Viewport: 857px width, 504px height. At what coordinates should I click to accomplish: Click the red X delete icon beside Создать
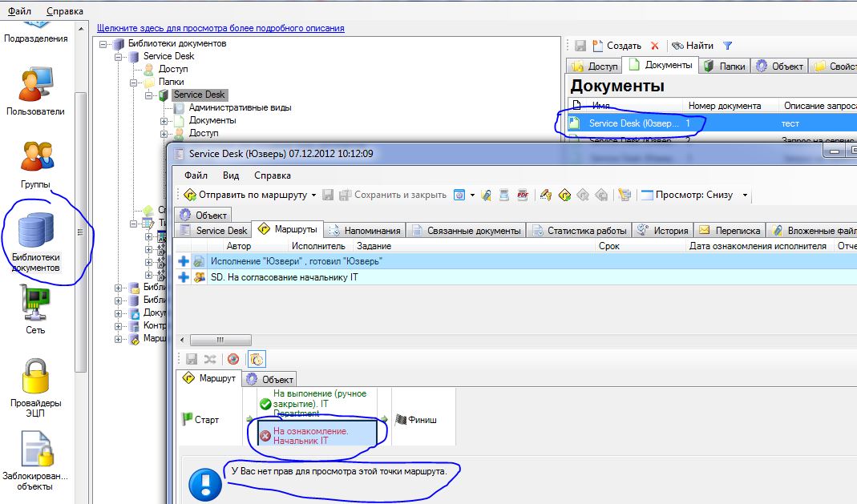point(655,46)
